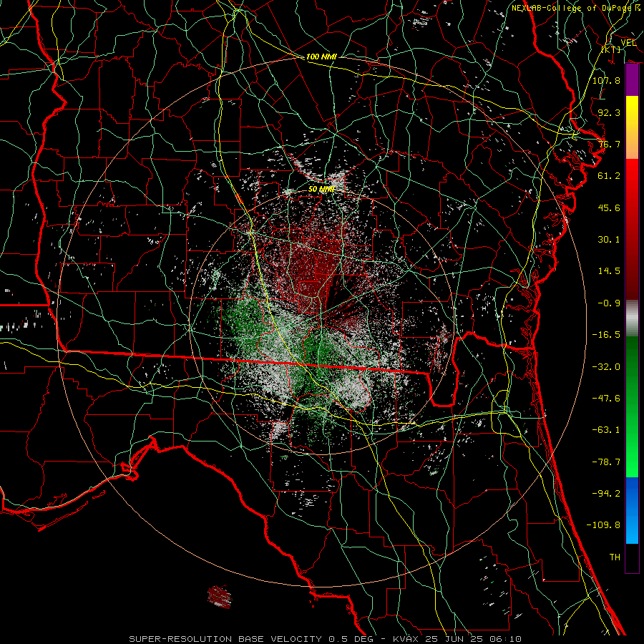Viewport: 644px width, 644px height.
Task: Select the 76.7 legend value
Action: point(609,144)
